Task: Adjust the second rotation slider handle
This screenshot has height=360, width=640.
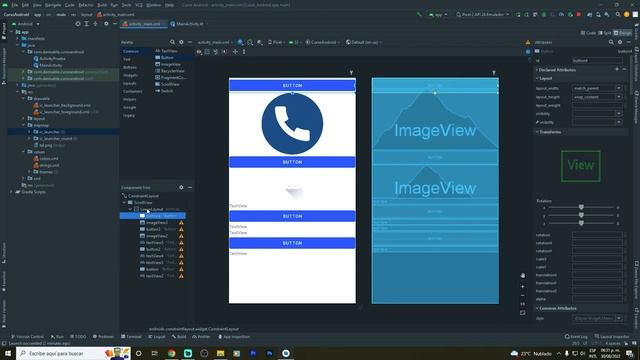Action: coord(581,215)
